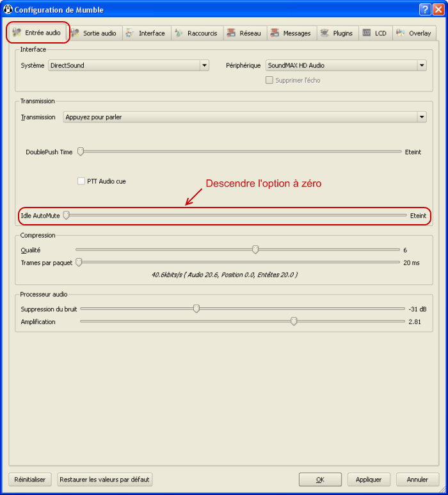Click the Appliquer button
Screen dimensions: 448x495
click(x=369, y=479)
